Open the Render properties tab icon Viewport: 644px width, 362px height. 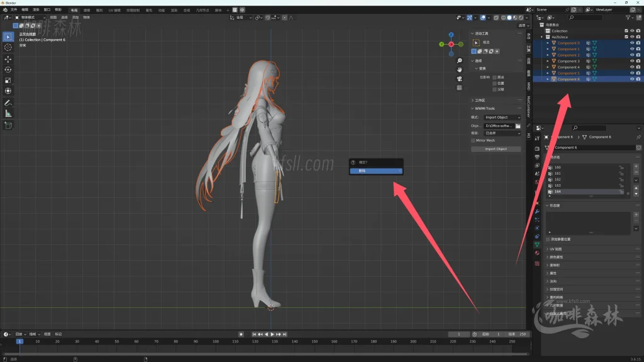[537, 148]
